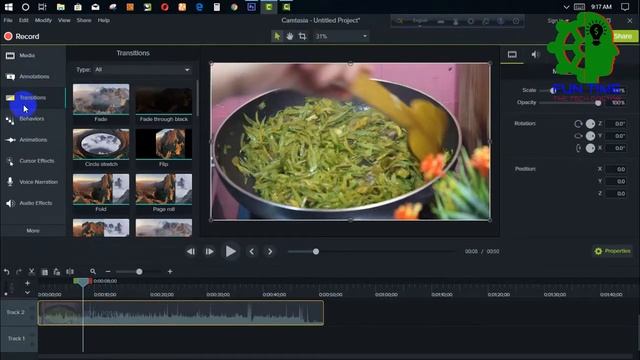This screenshot has height=360, width=640.
Task: Step to previous frame
Action: [x=191, y=251]
